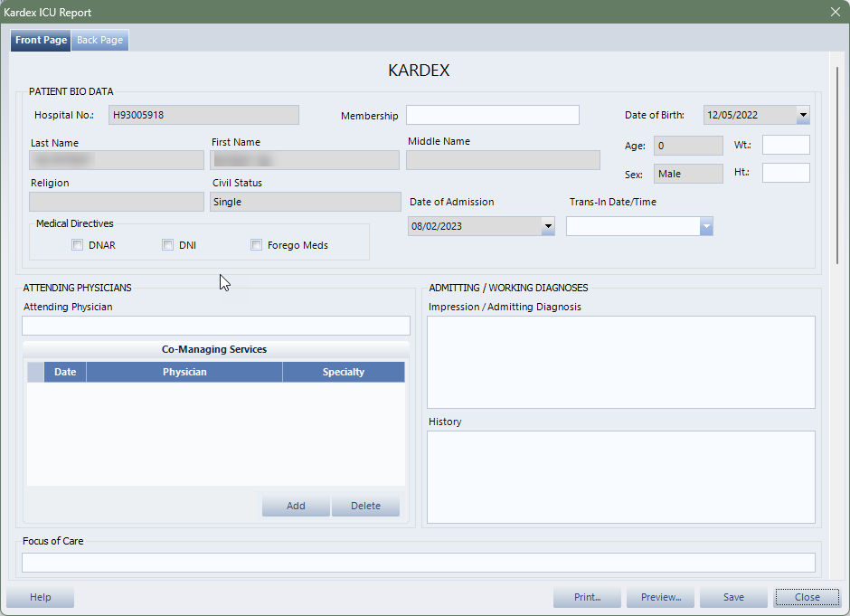The height and width of the screenshot is (616, 850).
Task: Click the vertical scrollbar of the form
Action: pyautogui.click(x=837, y=163)
